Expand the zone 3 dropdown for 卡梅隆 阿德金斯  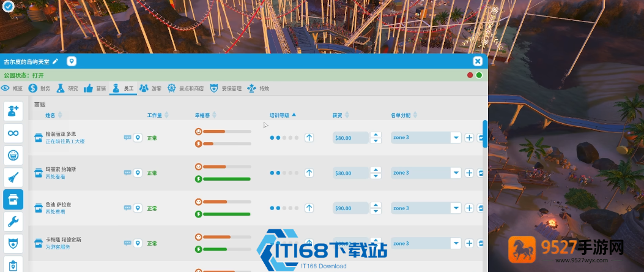[456, 243]
